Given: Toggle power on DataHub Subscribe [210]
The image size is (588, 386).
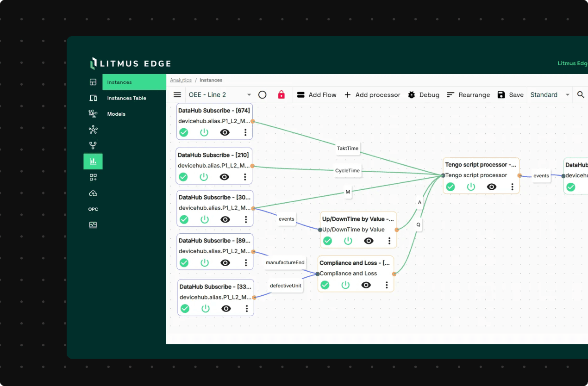Looking at the screenshot, I should [204, 177].
